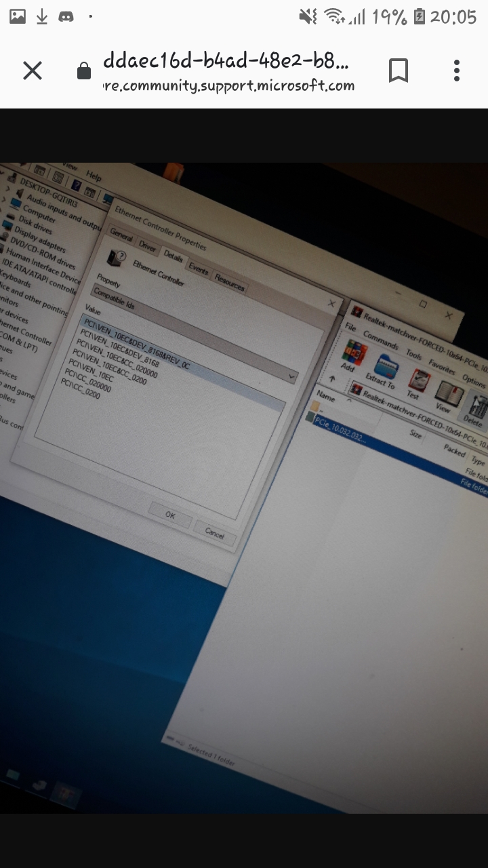This screenshot has height=868, width=488.
Task: Open the General tab in Ethernet Controller Properties
Action: pos(122,235)
